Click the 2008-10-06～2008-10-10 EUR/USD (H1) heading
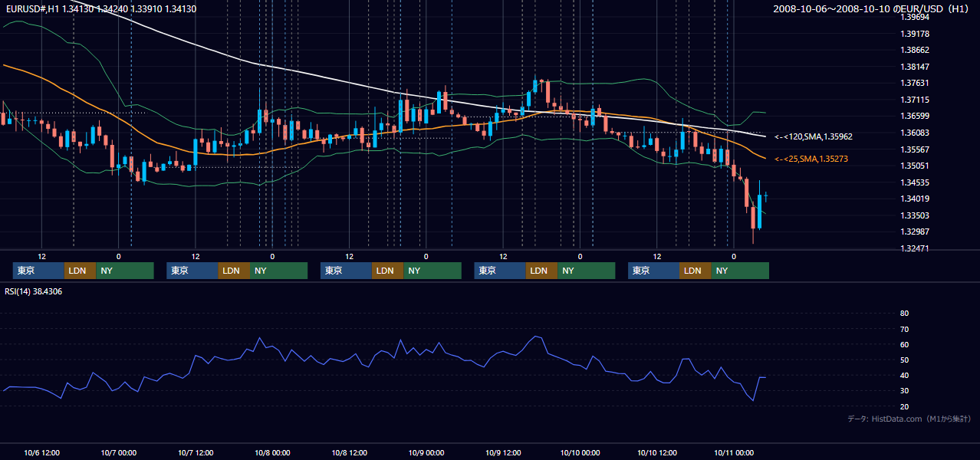Screen dimensions: 980x460 pos(870,9)
